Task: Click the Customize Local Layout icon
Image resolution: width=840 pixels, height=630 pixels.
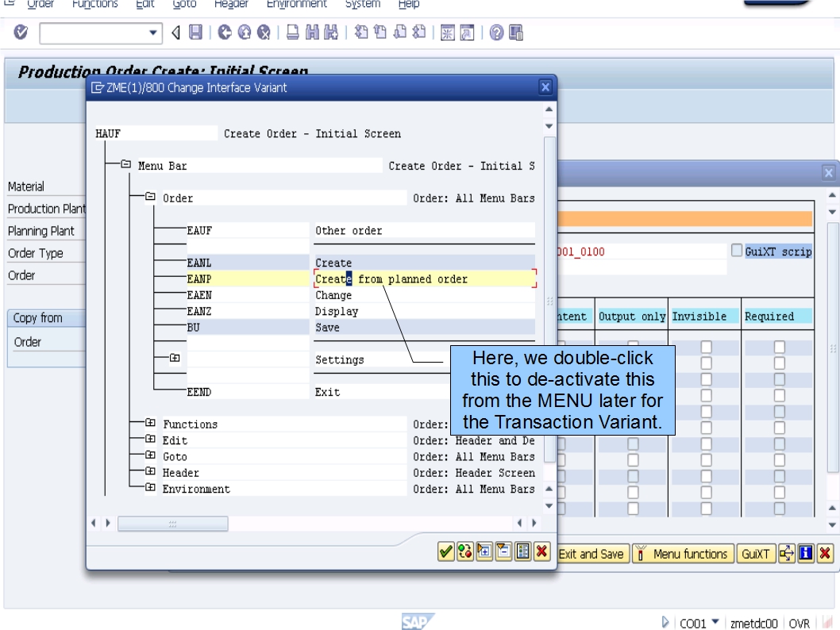Action: pos(516,33)
